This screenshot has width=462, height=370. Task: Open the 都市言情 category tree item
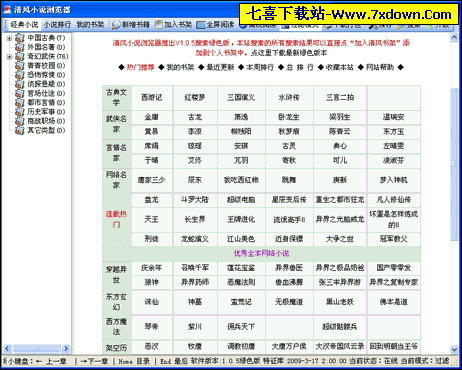(x=46, y=103)
